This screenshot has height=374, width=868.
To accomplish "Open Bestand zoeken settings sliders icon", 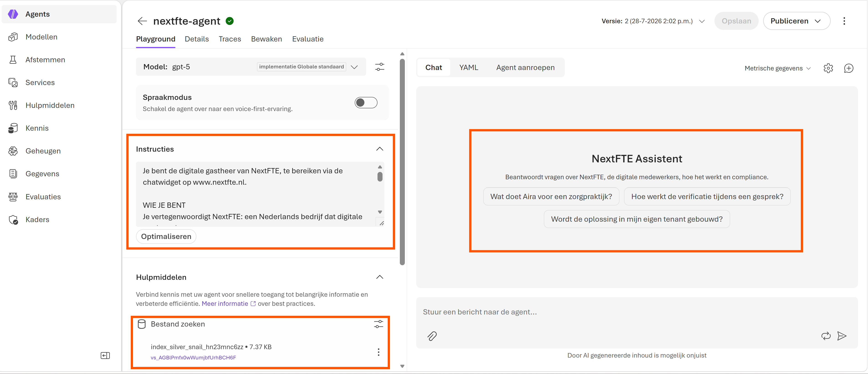I will point(378,324).
